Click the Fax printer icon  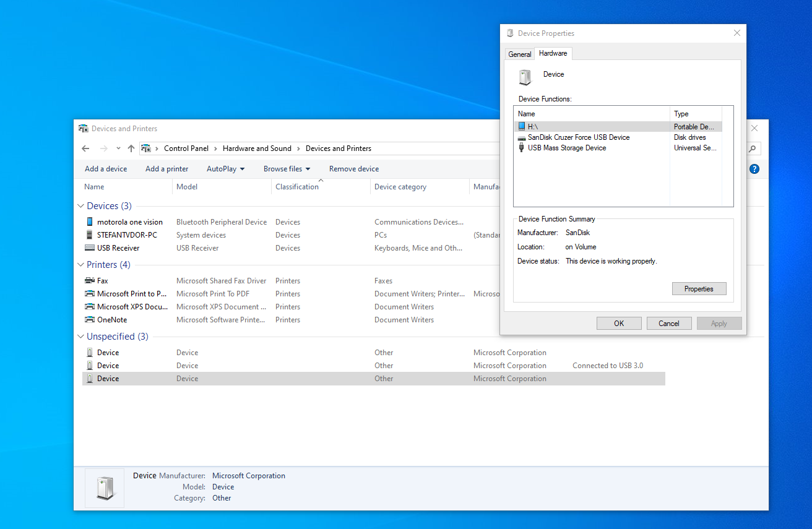click(90, 280)
